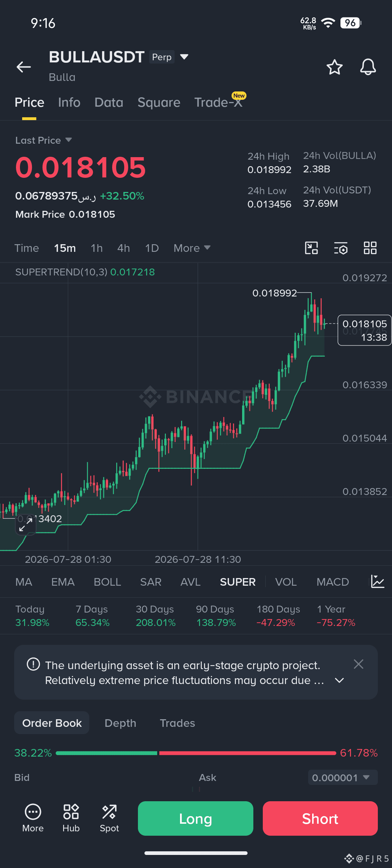This screenshot has height=868, width=392.
Task: Open the More timeframes dropdown
Action: tap(192, 248)
